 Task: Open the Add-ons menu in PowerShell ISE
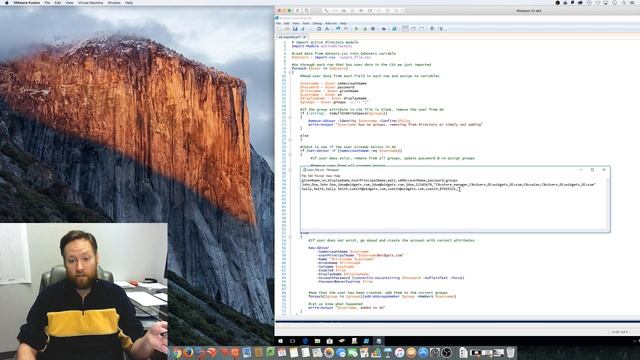(x=331, y=23)
